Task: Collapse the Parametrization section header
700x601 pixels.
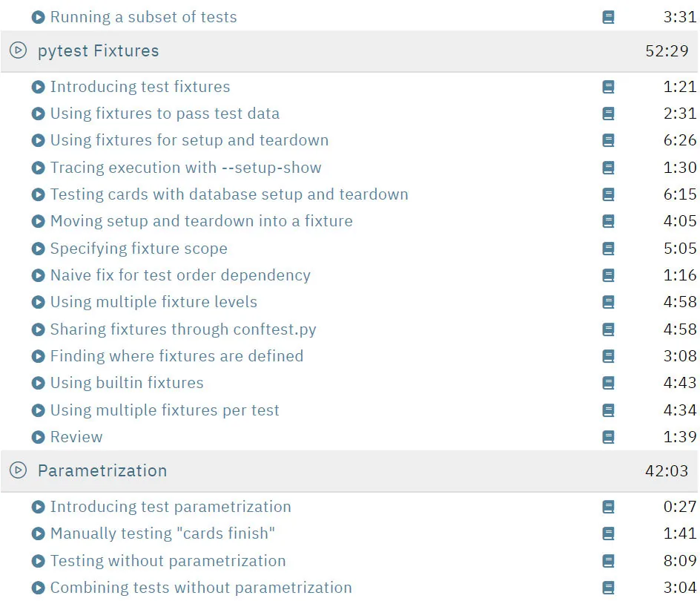Action: tap(349, 471)
